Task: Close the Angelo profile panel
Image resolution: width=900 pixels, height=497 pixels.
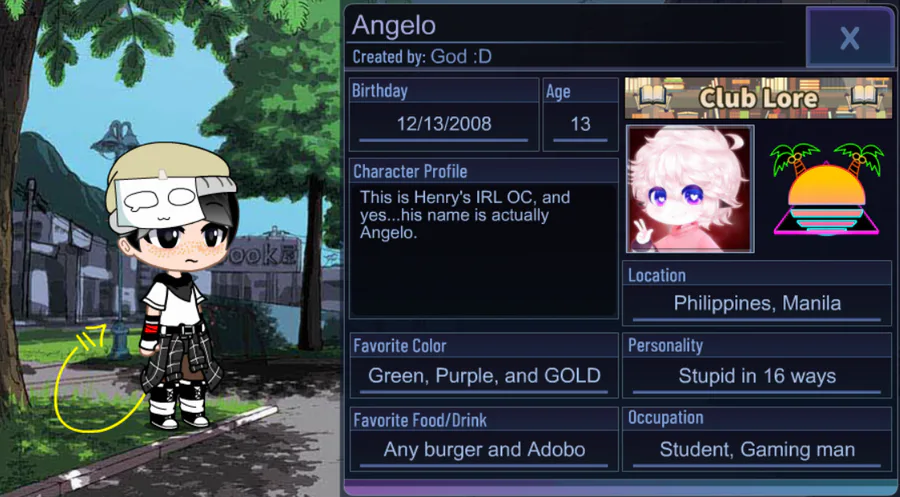Action: [x=849, y=38]
